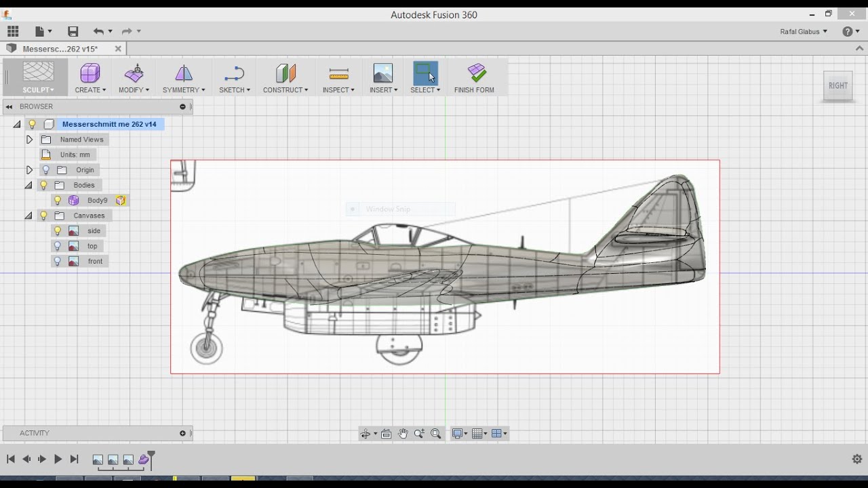The height and width of the screenshot is (488, 868).
Task: Toggle the top canvas visibility bulb
Action: [58, 246]
